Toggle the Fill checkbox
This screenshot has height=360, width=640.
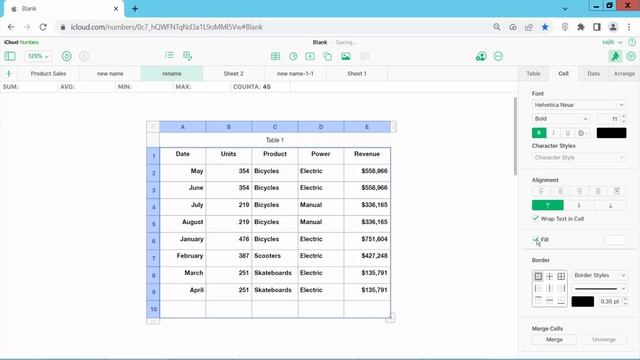click(536, 239)
